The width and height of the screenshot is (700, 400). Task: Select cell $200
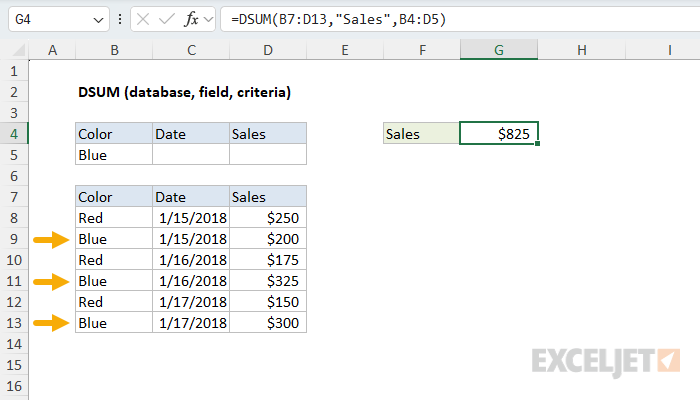(x=268, y=238)
